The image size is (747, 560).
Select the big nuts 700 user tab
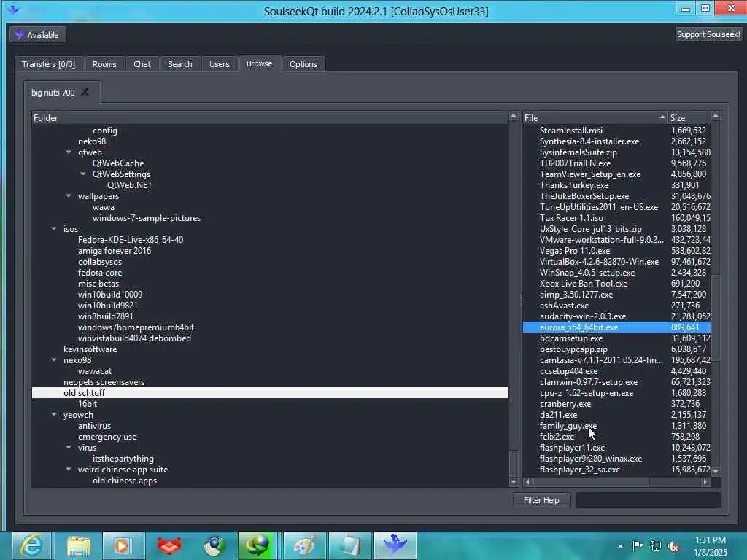(53, 93)
